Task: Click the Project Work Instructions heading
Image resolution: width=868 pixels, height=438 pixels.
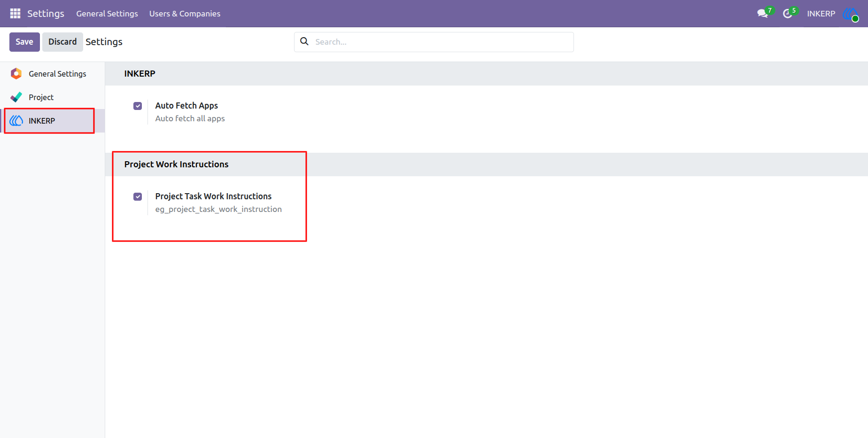Action: [x=176, y=164]
